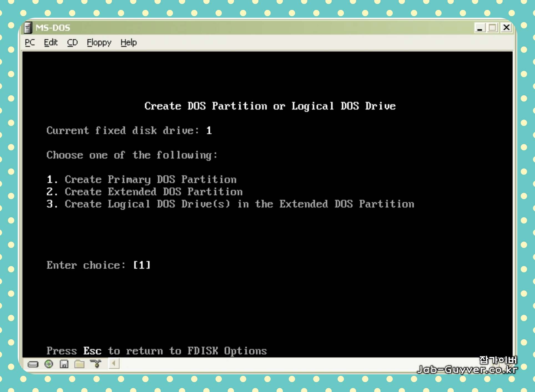Screen dimensions: 535x392
Task: Click the floppy disk status icon
Action: pyautogui.click(x=64, y=364)
